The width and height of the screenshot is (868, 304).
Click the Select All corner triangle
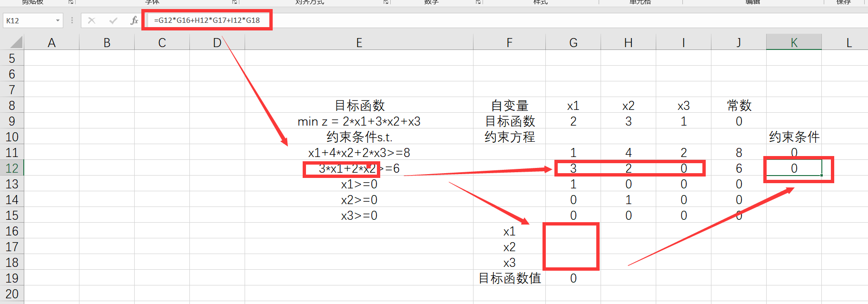(x=16, y=43)
